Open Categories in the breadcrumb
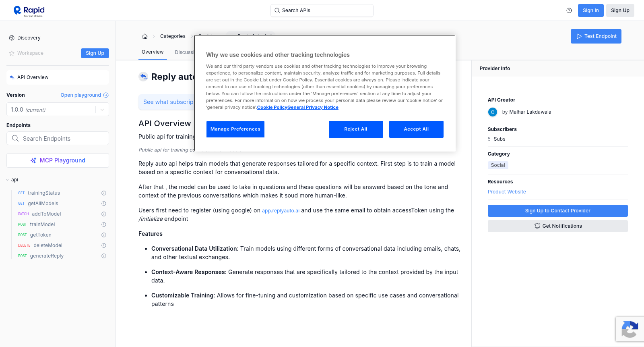The height and width of the screenshot is (347, 644). (173, 36)
